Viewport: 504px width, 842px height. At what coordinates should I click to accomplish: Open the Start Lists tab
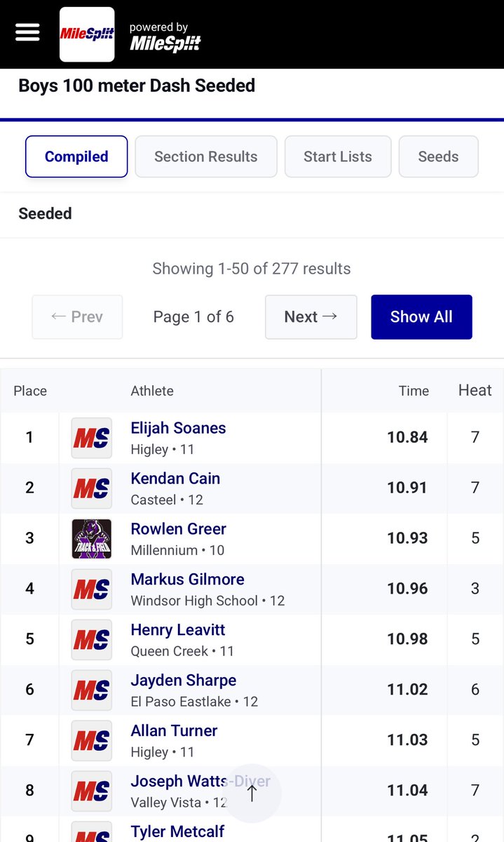click(338, 156)
